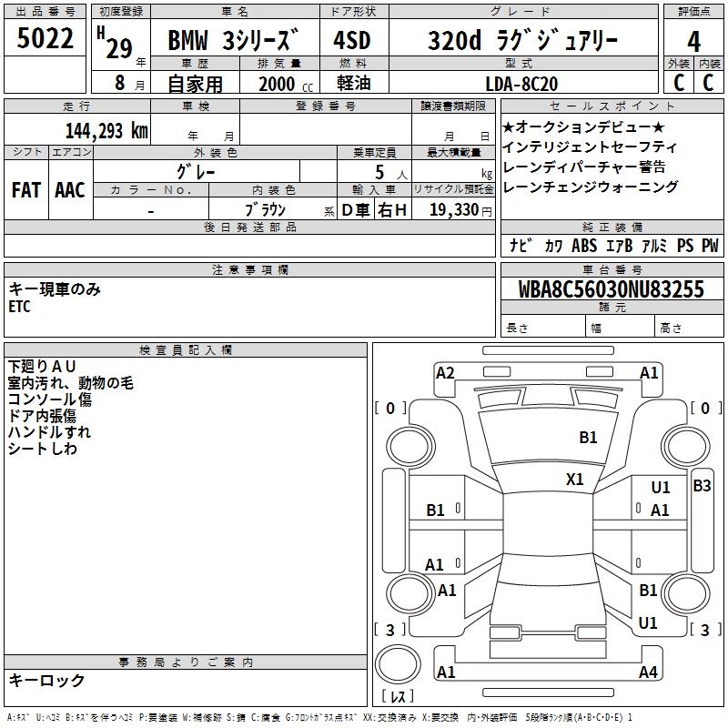Click the 右H steering position cell
This screenshot has width=728, height=728.
(392, 210)
